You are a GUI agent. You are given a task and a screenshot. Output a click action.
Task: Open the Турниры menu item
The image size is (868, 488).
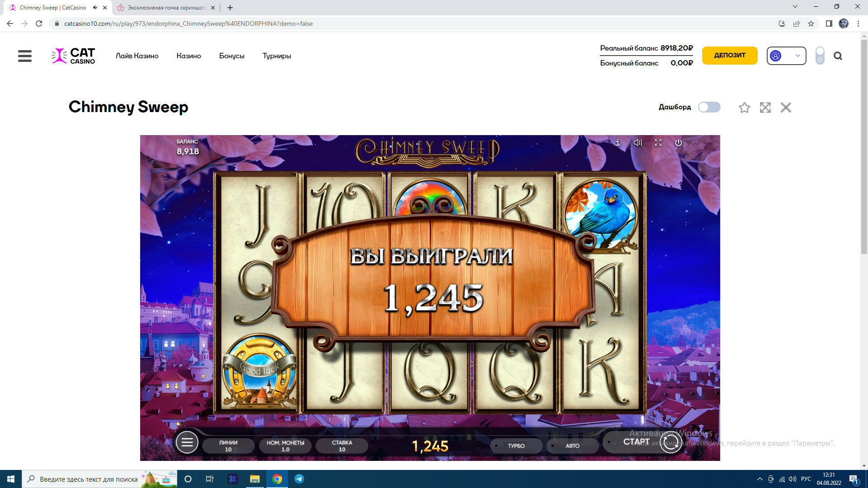277,56
